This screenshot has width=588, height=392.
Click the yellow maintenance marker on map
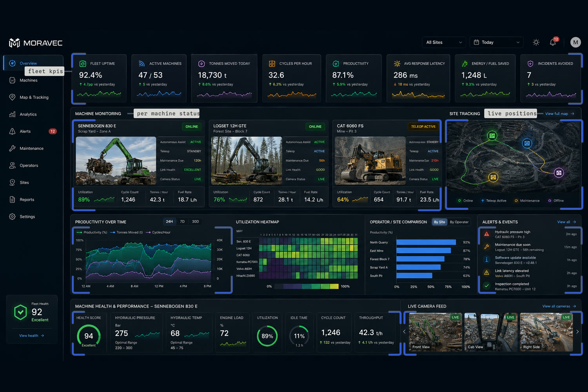pos(493,177)
